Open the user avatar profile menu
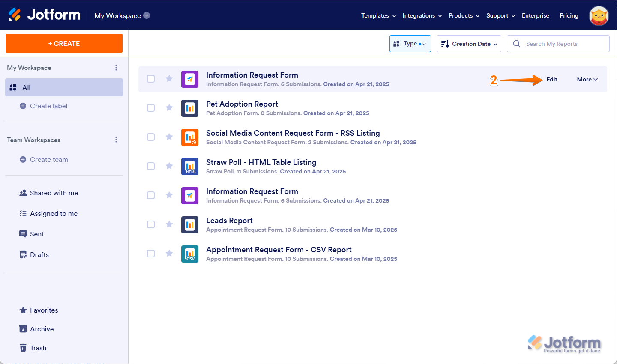617x364 pixels. pos(599,16)
